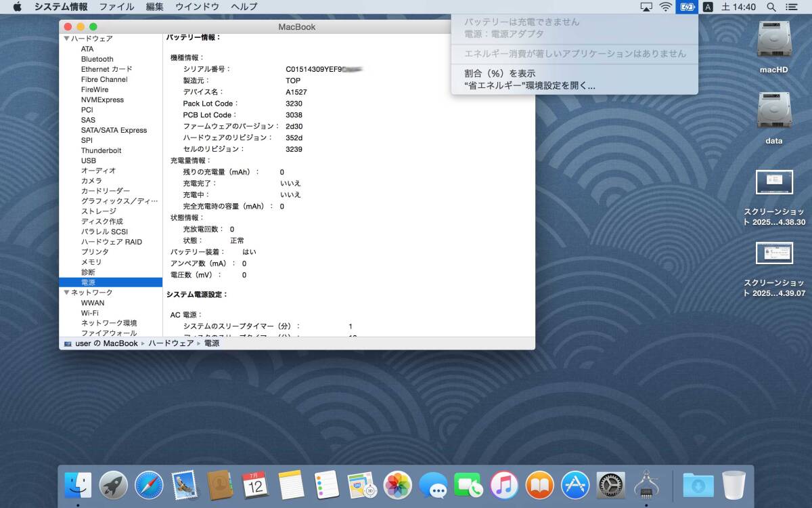812x508 pixels.
Task: Open Notification Center list icon
Action: click(x=792, y=7)
